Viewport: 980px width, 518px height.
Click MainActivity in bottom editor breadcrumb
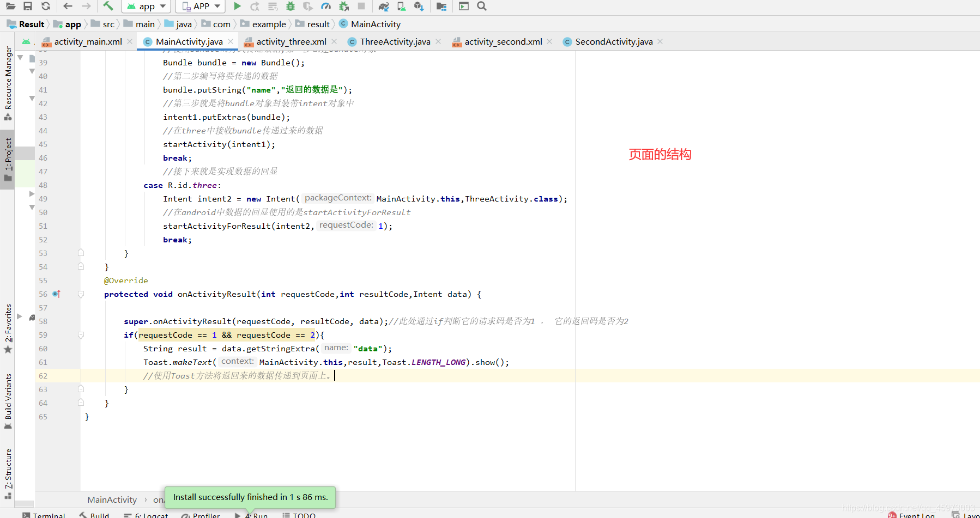(112, 499)
